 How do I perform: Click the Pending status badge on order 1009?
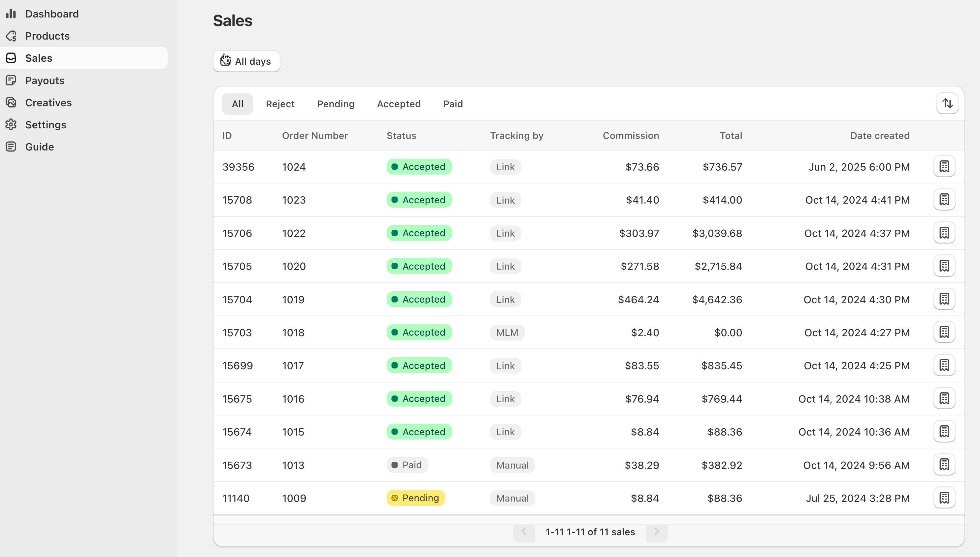click(415, 498)
